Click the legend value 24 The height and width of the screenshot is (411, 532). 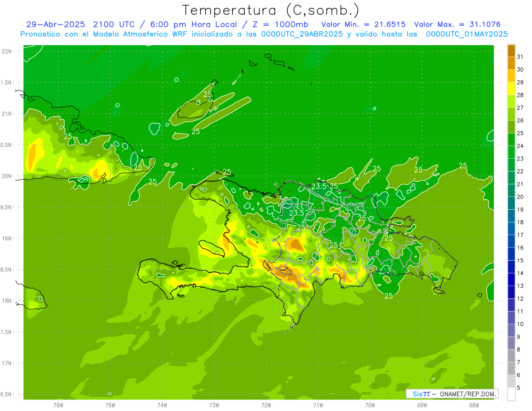click(x=520, y=146)
